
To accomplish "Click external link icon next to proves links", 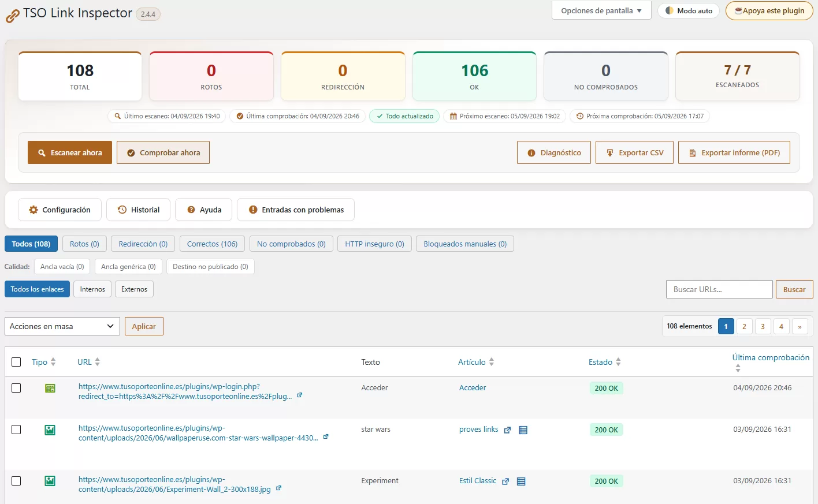I will point(507,430).
